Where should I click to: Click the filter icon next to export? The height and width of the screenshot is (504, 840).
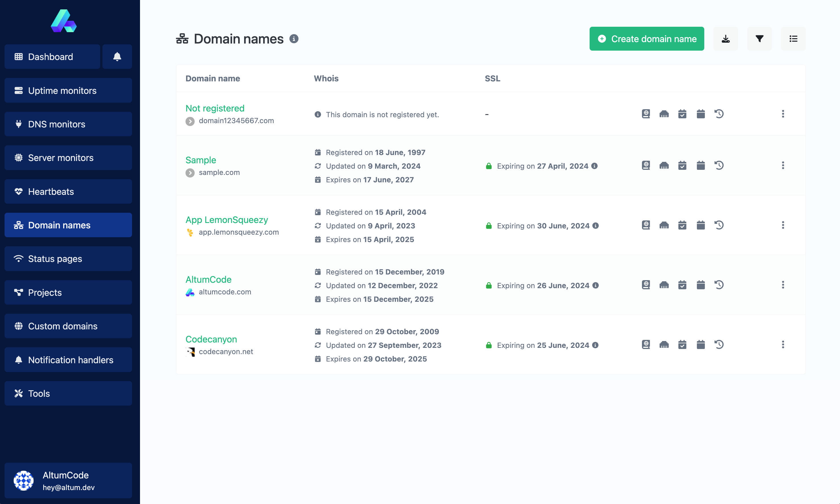(759, 38)
